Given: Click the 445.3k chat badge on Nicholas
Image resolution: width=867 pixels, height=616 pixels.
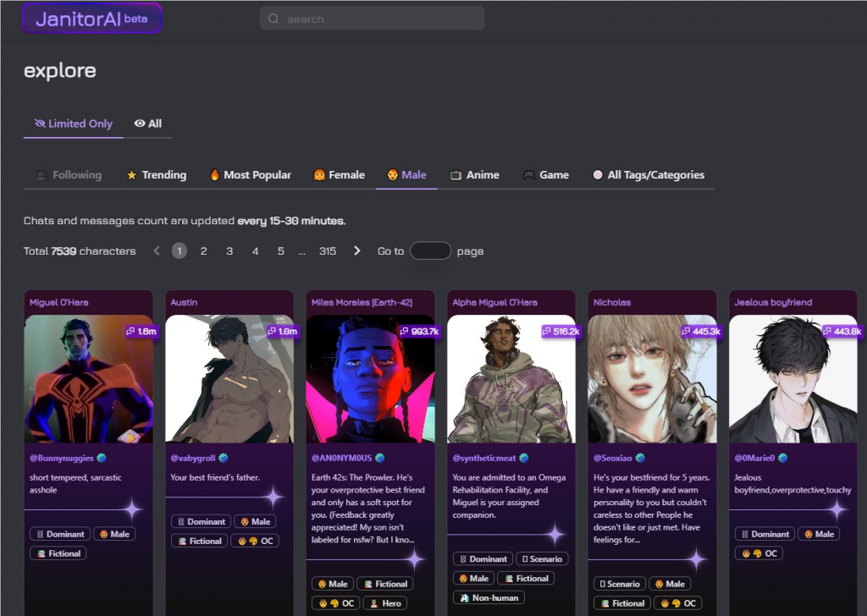Looking at the screenshot, I should coord(701,332).
